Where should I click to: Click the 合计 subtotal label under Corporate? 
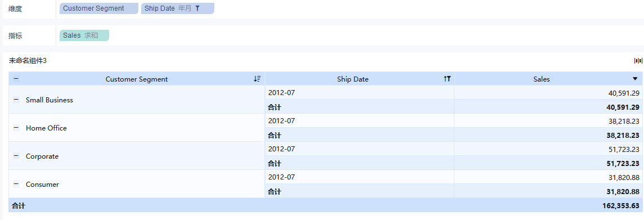(x=274, y=163)
